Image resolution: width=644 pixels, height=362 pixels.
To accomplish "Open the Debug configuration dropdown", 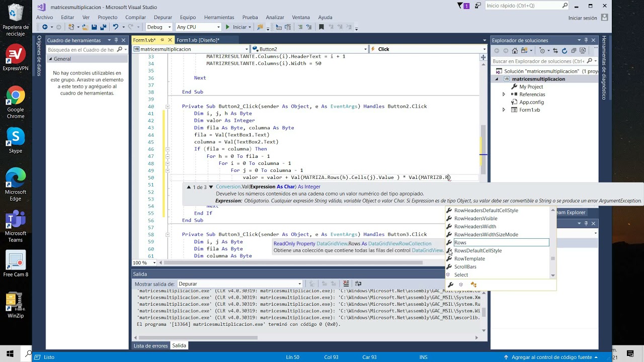I will point(158,27).
